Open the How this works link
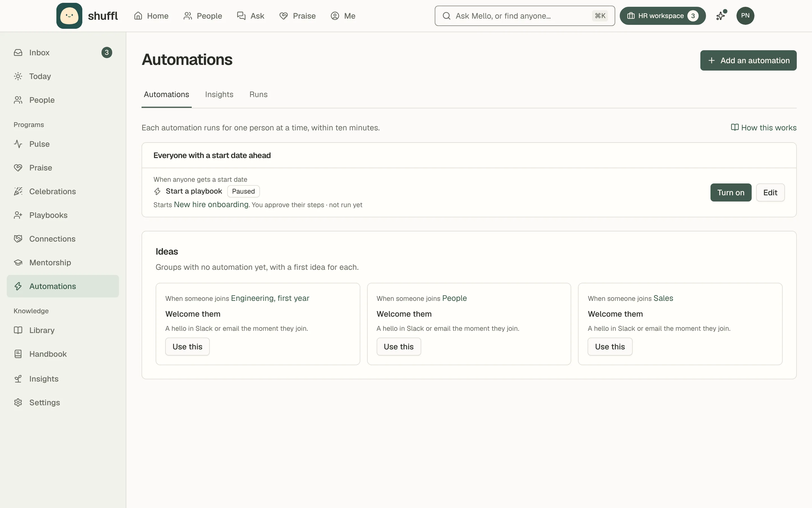 pyautogui.click(x=764, y=128)
